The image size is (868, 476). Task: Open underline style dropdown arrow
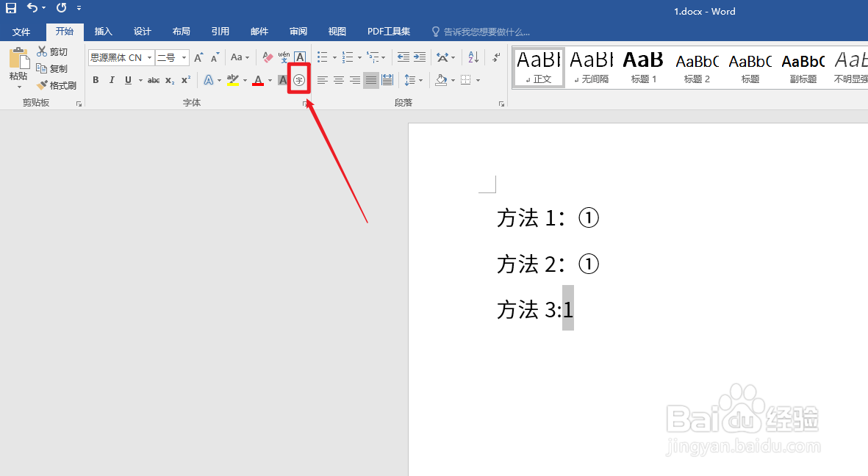click(x=140, y=80)
